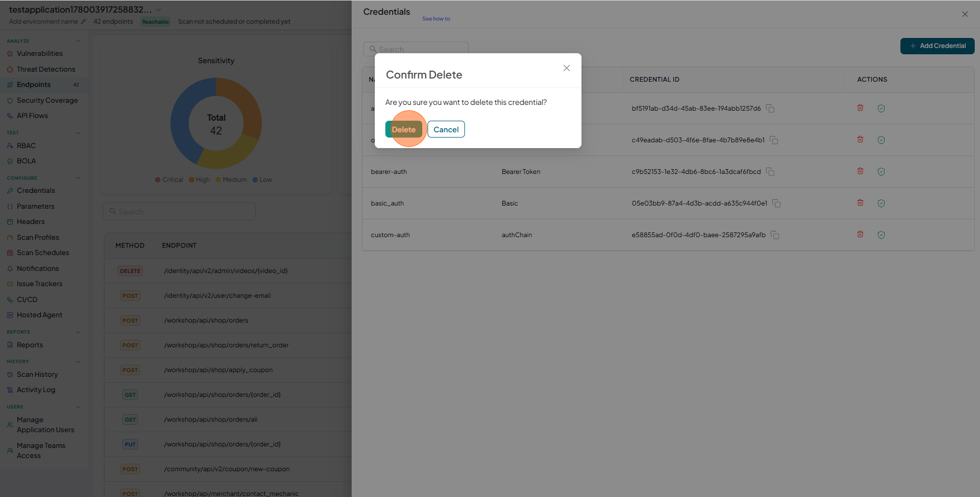Copy the bearer-auth credential ID
This screenshot has height=497, width=980.
(770, 172)
